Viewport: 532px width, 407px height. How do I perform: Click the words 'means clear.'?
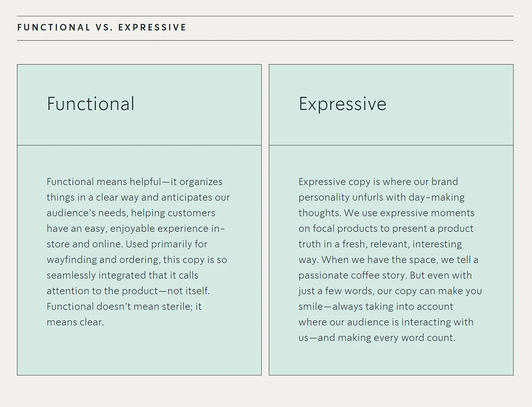pos(75,322)
